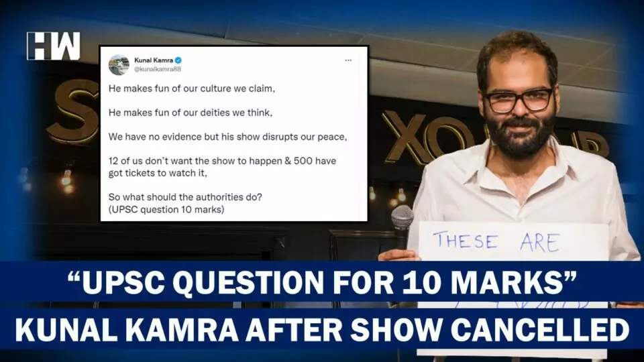
Task: Click the HW News logo
Action: [x=54, y=46]
